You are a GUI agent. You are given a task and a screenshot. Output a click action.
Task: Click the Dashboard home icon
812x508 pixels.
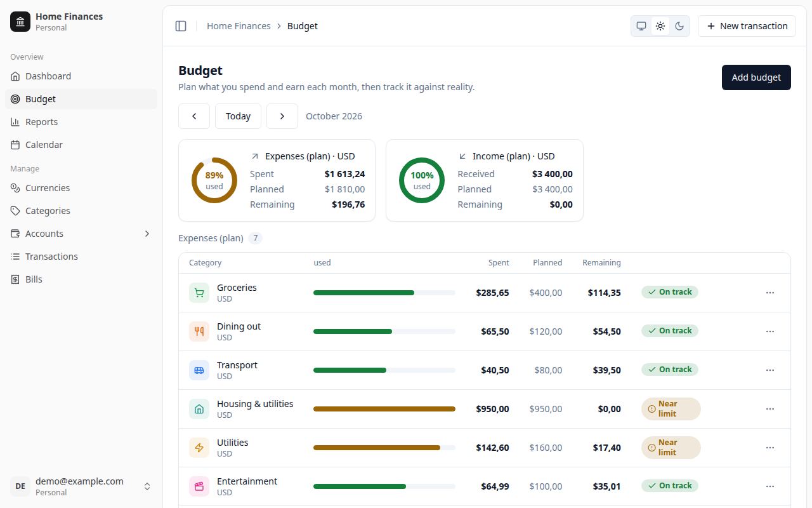[15, 76]
